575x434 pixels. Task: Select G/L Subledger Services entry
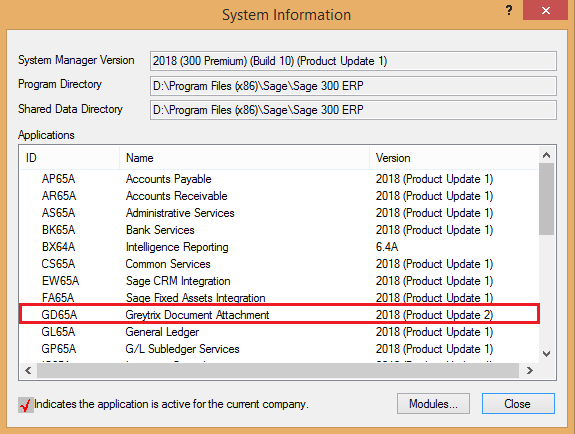(x=183, y=349)
